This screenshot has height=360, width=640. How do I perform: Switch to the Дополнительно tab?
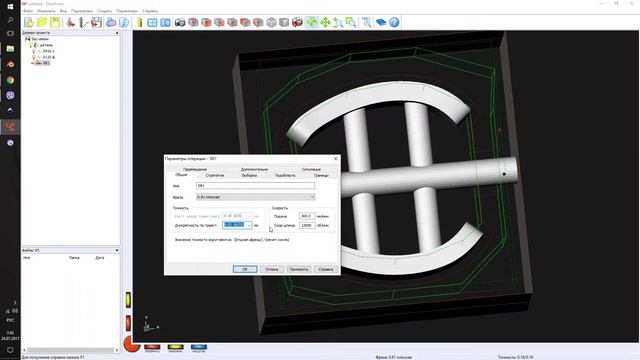[254, 169]
